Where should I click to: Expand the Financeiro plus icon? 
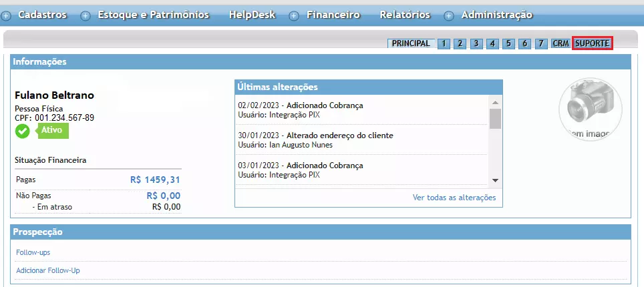294,16
